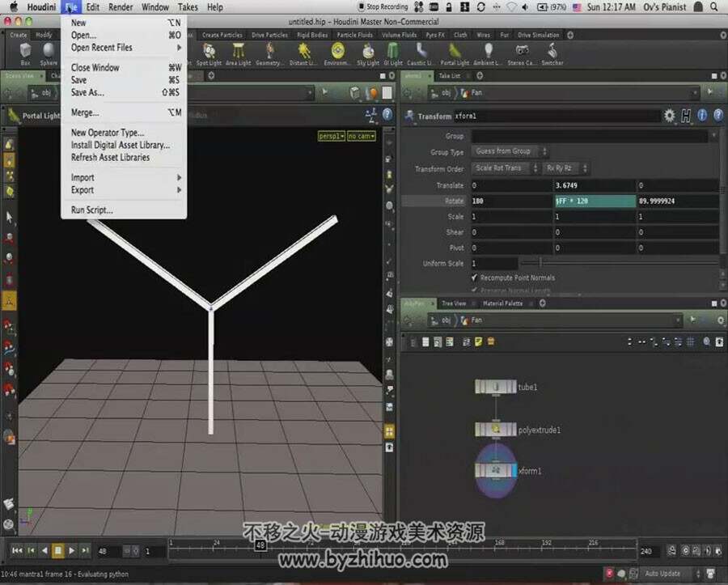Choose Merge from File menu
728x585 pixels.
pos(124,112)
